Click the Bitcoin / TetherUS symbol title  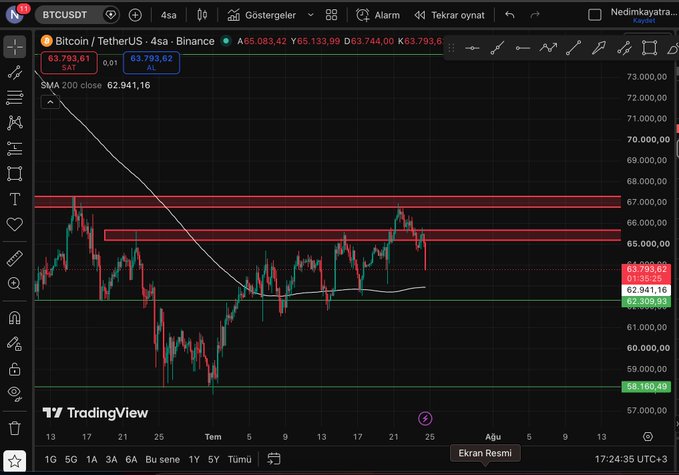98,41
